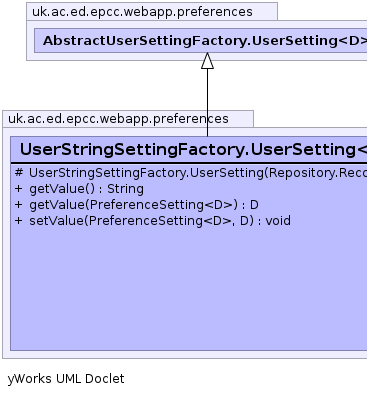Click the protected '#' visibility marker
This screenshot has height=396, width=367.
pyautogui.click(x=19, y=173)
